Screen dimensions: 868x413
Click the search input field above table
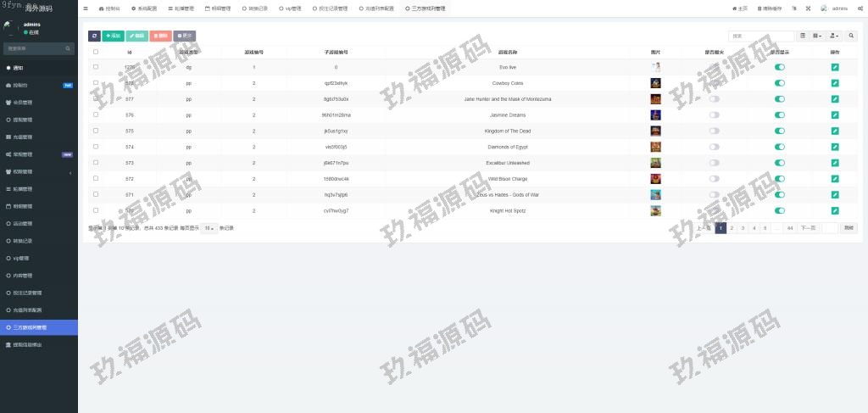(760, 36)
